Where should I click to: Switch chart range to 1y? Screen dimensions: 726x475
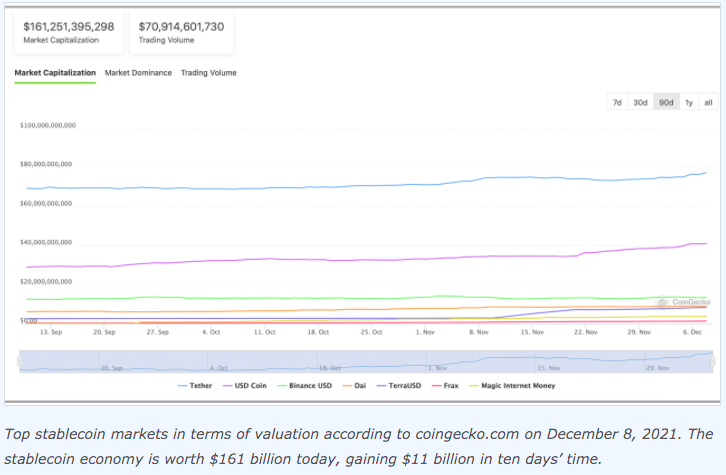tap(689, 102)
